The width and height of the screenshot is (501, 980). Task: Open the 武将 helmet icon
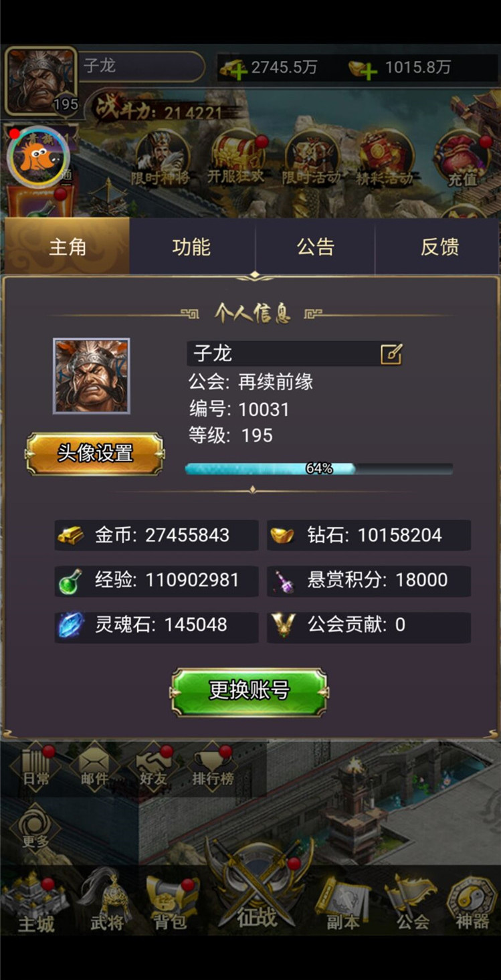tap(107, 900)
